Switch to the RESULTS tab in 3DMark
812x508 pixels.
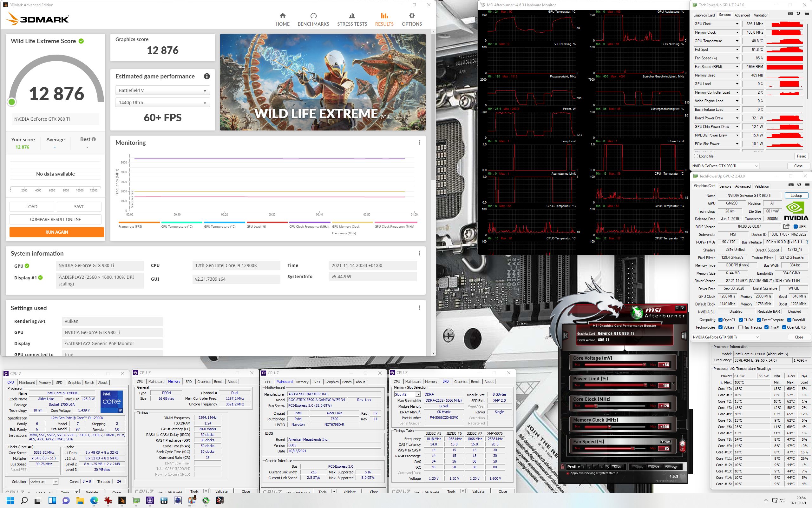pyautogui.click(x=384, y=19)
